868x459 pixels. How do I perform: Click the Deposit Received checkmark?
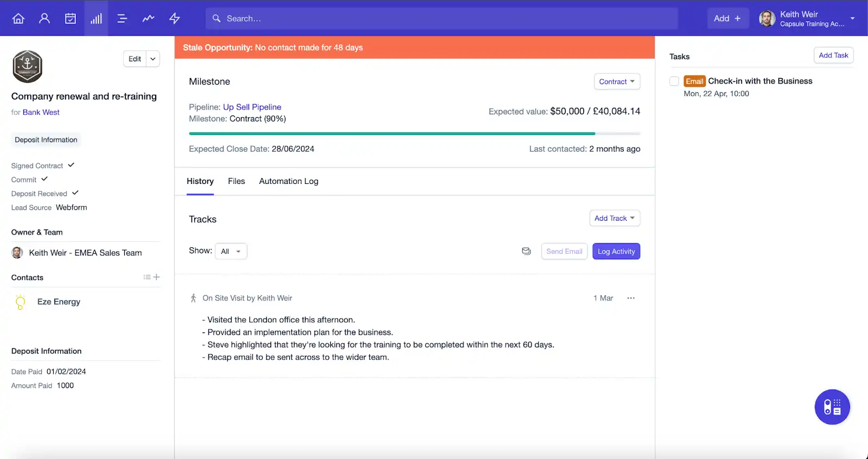tap(75, 193)
